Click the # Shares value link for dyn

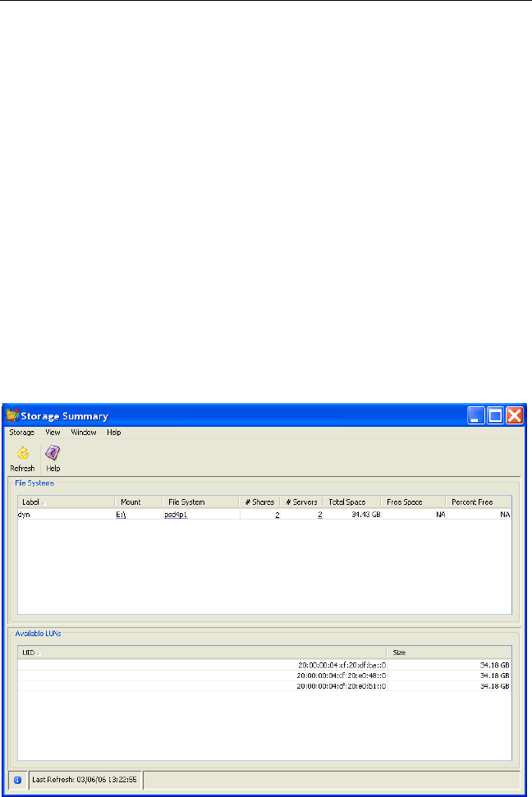pyautogui.click(x=277, y=515)
